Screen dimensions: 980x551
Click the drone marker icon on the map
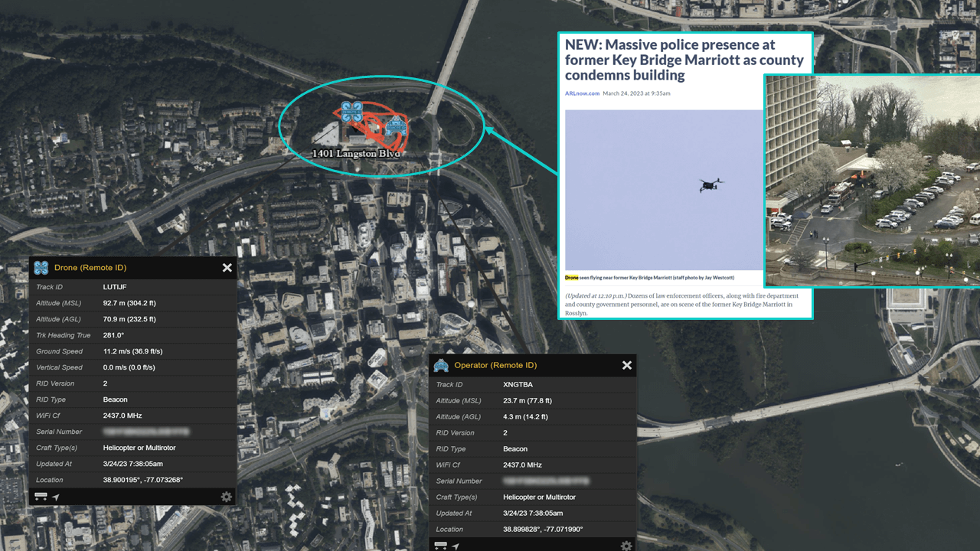pos(351,112)
